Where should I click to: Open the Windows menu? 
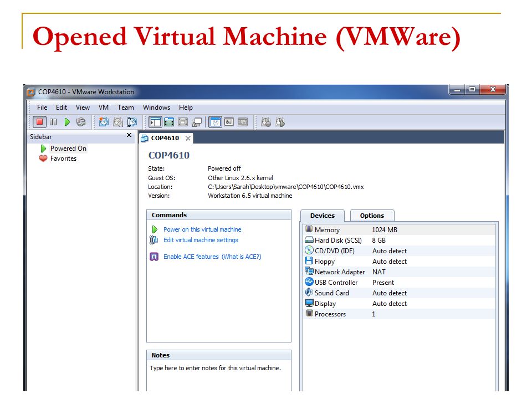coord(156,108)
